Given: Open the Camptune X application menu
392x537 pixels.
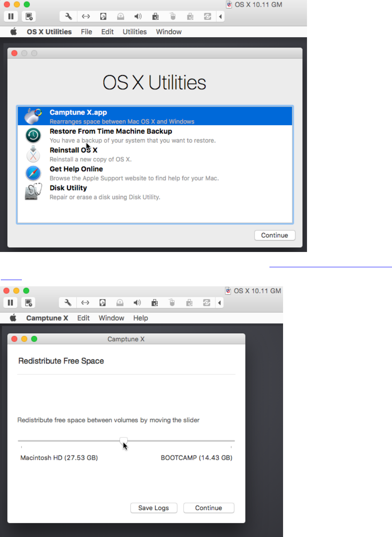Looking at the screenshot, I should coord(47,318).
